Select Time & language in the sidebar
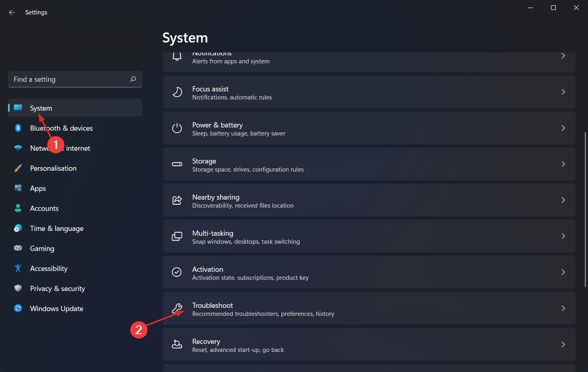 pos(75,228)
